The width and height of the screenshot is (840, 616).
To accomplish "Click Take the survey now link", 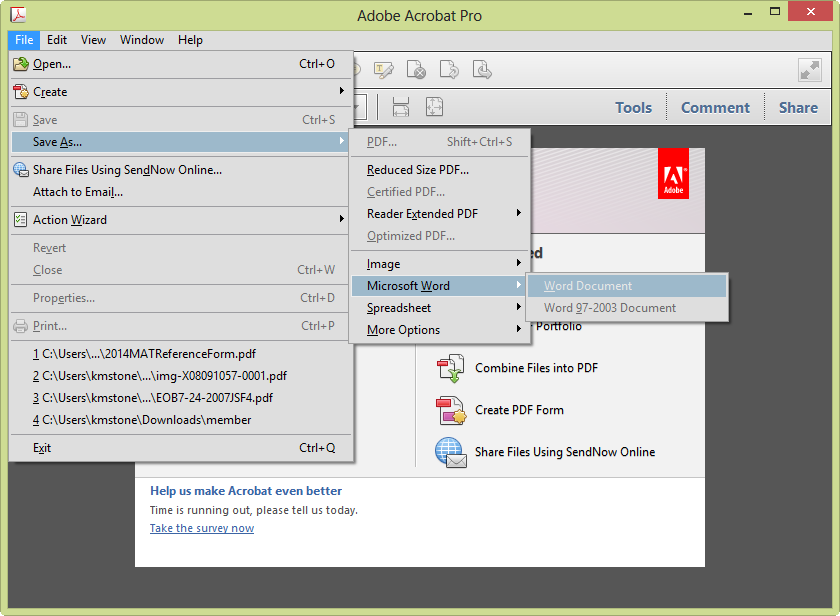I will click(x=202, y=528).
